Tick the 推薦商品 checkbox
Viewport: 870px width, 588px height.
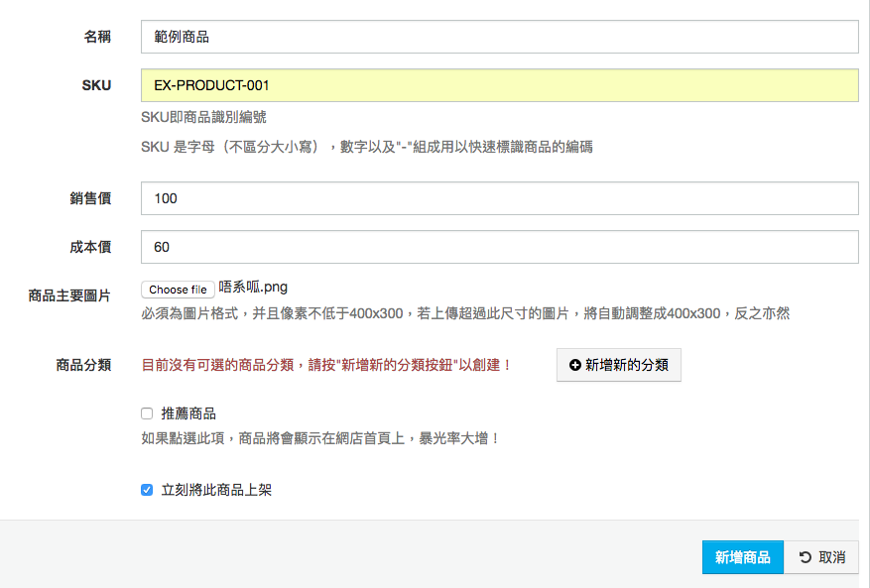click(x=147, y=413)
